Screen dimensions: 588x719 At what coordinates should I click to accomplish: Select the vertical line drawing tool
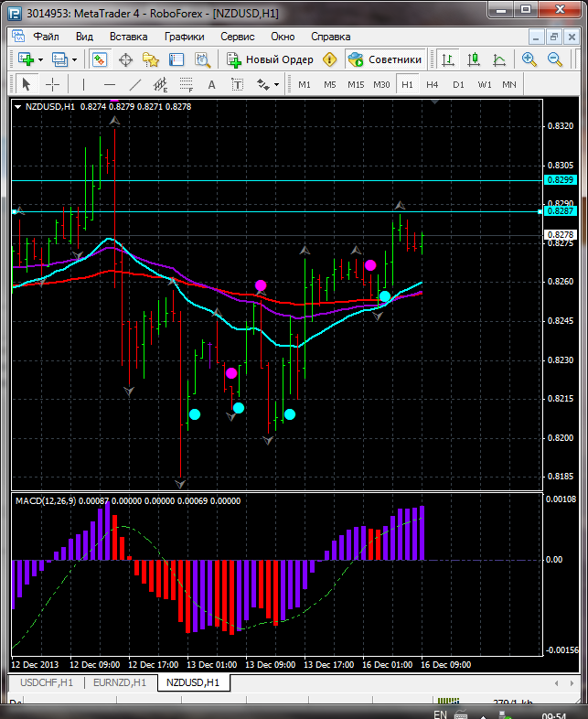83,84
